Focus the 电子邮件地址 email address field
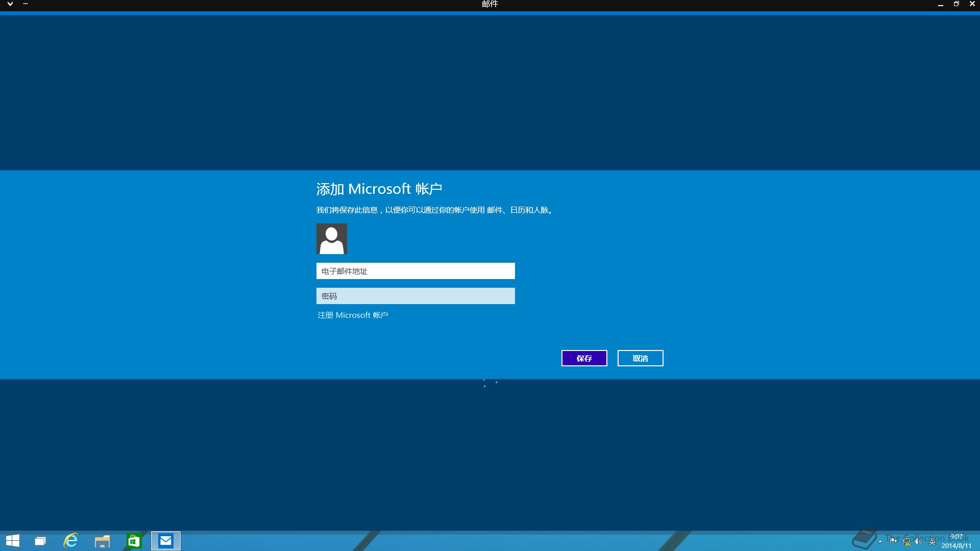 tap(415, 271)
